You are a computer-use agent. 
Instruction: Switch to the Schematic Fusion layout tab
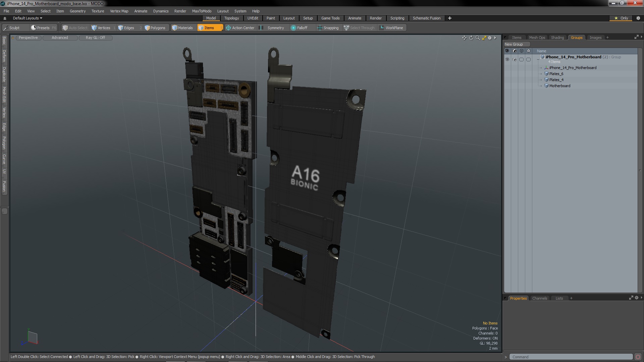426,18
